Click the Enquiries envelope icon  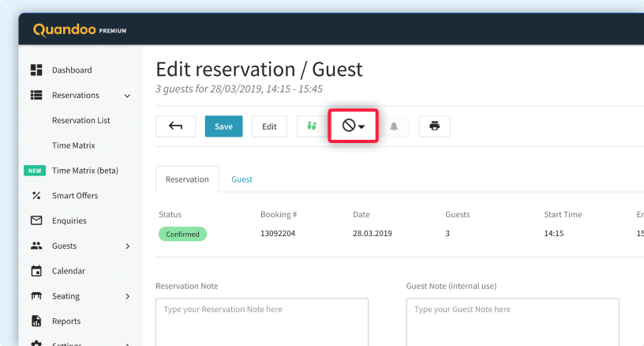[36, 221]
